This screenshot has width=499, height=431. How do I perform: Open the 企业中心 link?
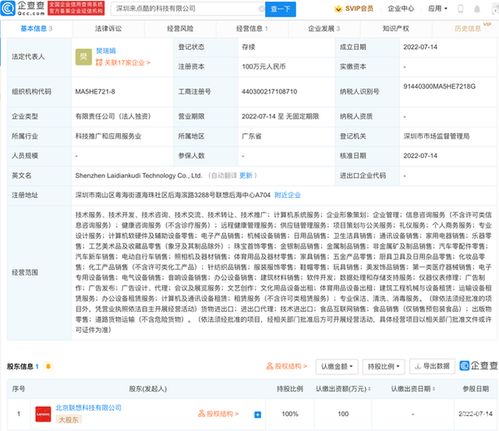tap(401, 9)
